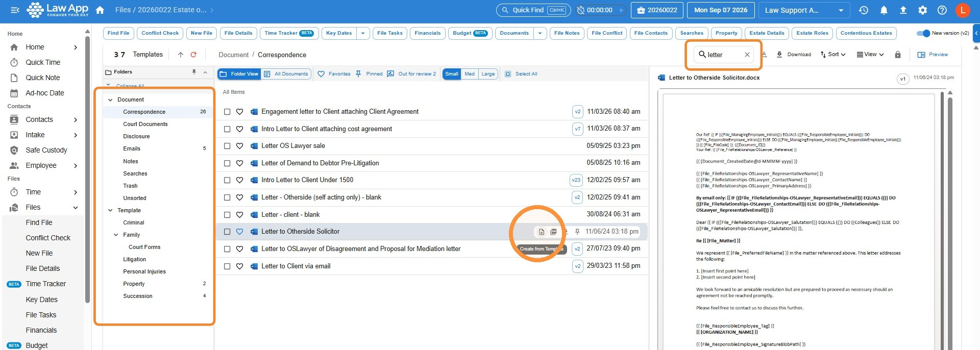Image resolution: width=980 pixels, height=350 pixels.
Task: Open Quick Find search
Action: point(534,10)
